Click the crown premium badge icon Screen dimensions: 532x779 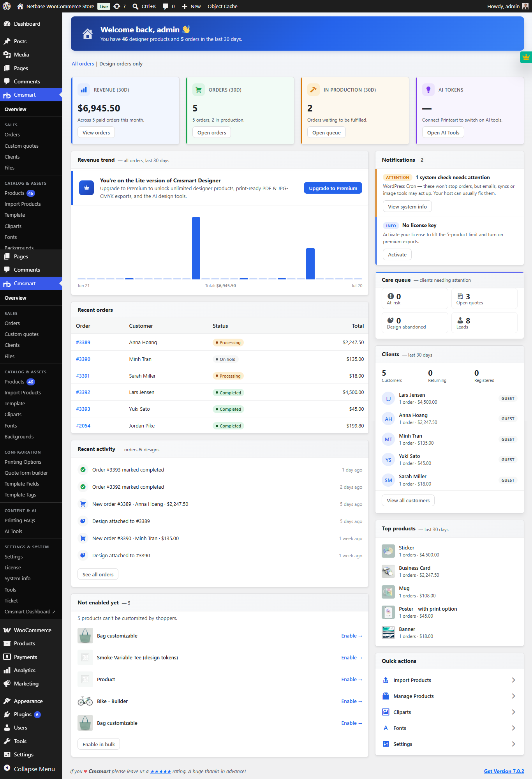[x=526, y=57]
